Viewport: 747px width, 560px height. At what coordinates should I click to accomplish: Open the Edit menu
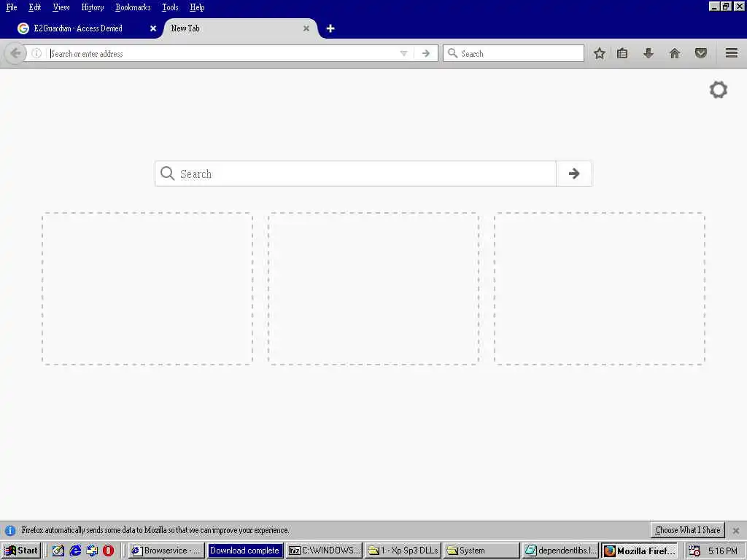[35, 7]
